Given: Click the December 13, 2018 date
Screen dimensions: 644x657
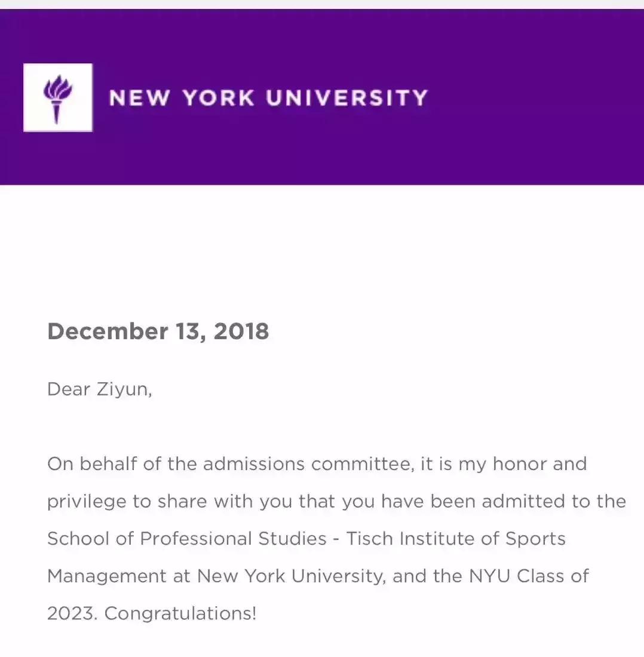Looking at the screenshot, I should pyautogui.click(x=158, y=331).
